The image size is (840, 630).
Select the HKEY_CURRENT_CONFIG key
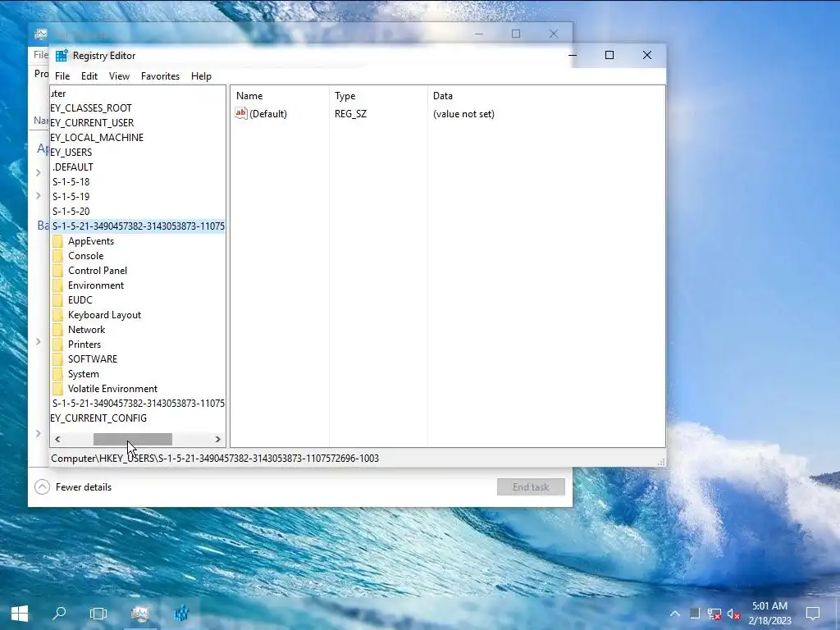click(98, 418)
